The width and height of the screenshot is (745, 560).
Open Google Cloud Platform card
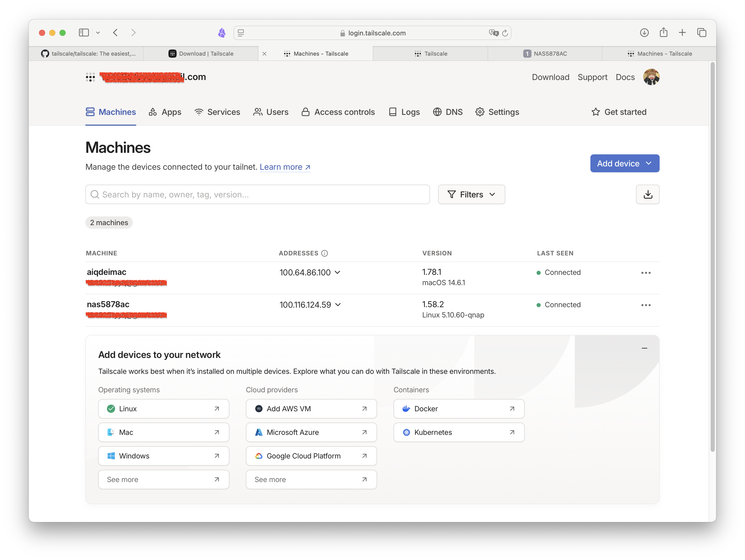pyautogui.click(x=311, y=456)
